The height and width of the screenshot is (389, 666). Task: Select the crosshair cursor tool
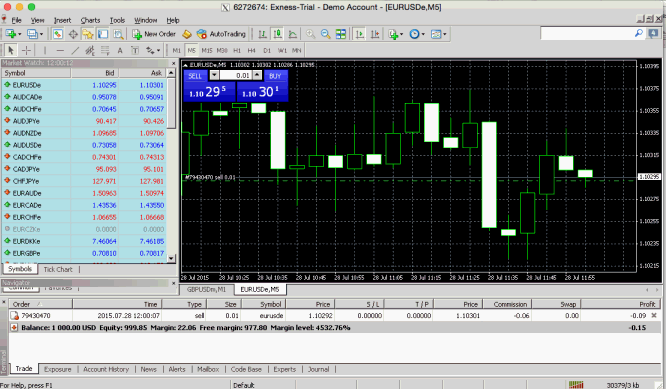tap(26, 51)
